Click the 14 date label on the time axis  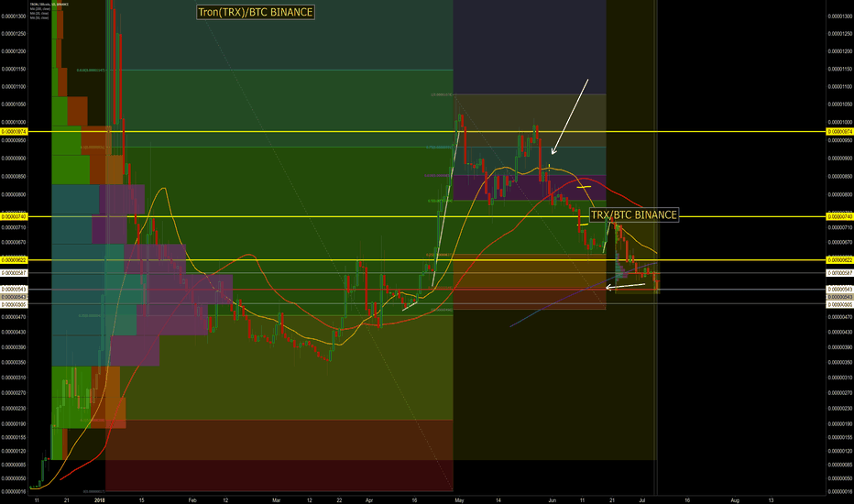click(498, 499)
